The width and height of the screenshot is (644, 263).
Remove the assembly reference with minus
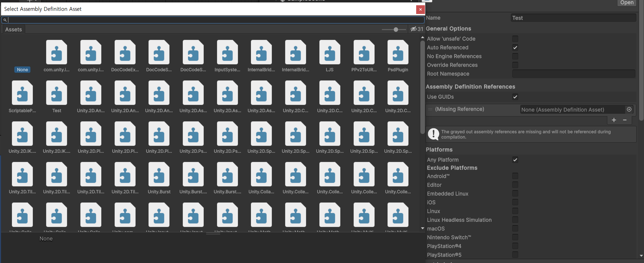(x=625, y=120)
